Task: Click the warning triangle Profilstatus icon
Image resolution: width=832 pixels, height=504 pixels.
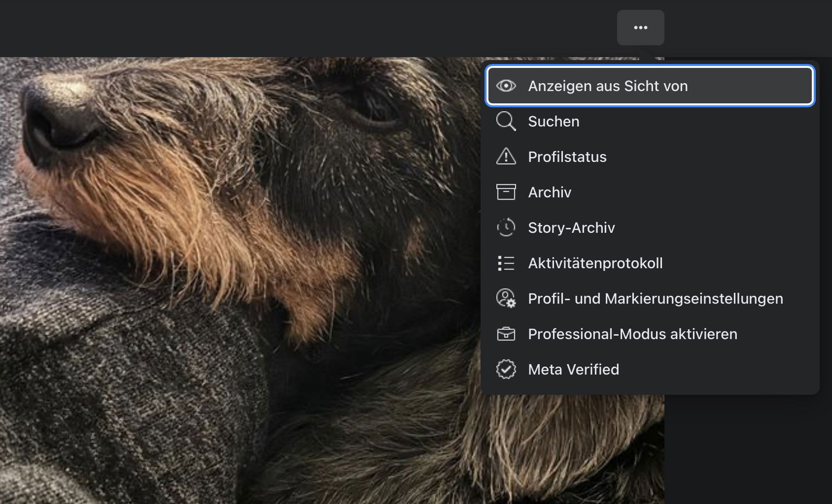Action: 506,156
